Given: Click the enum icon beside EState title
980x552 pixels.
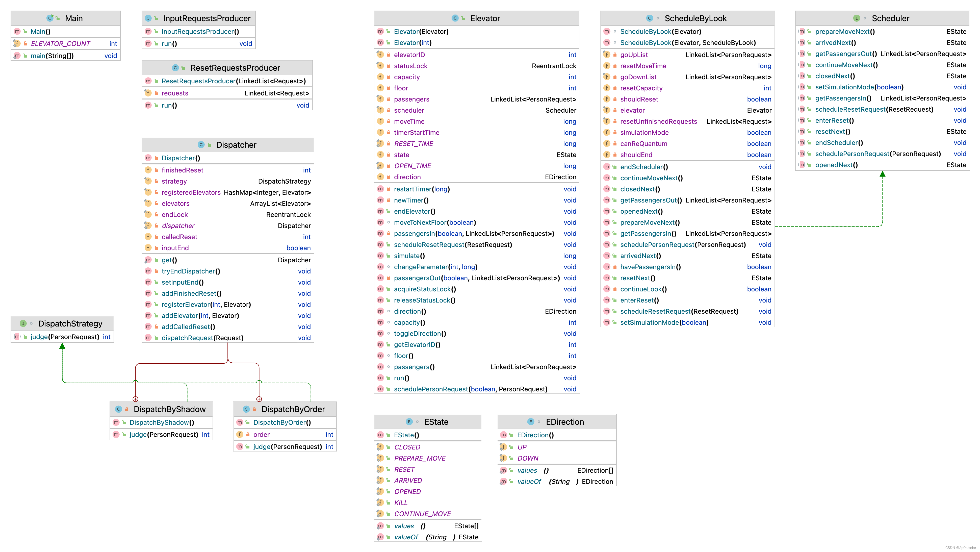Looking at the screenshot, I should point(409,422).
